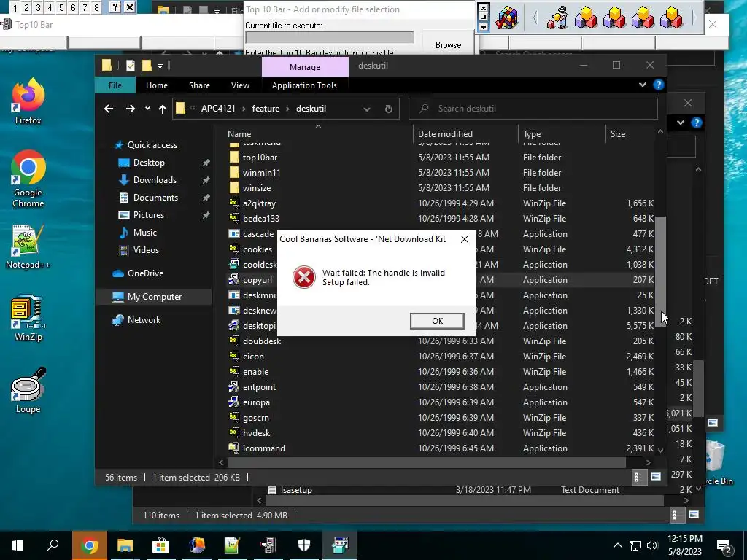This screenshot has height=560, width=747.
Task: Switch to the Share ribbon tab
Action: (199, 85)
